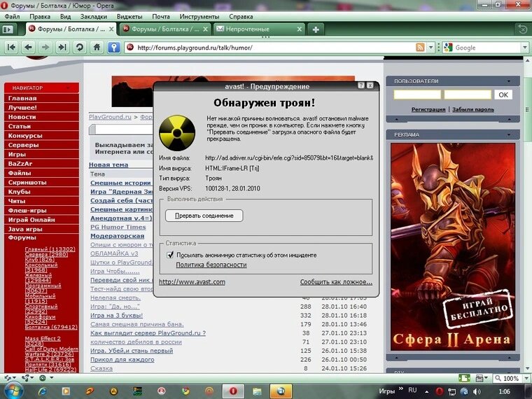Open the Закладки menu
532x399 pixels.
tap(94, 17)
